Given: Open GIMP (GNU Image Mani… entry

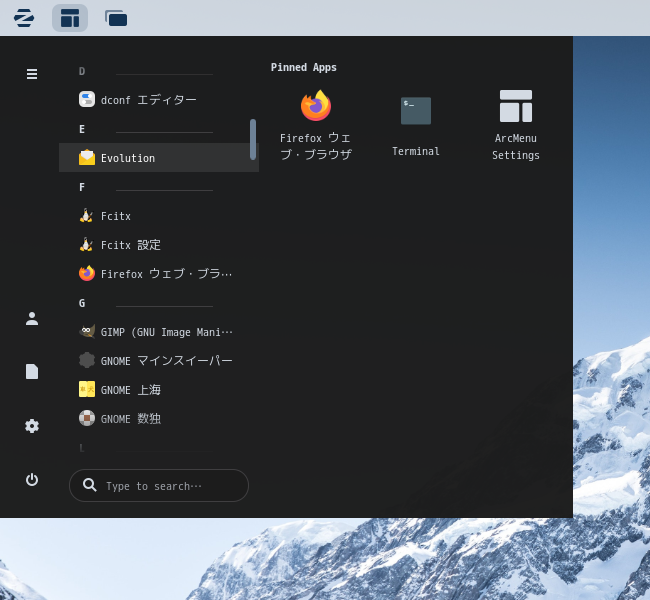Looking at the screenshot, I should tap(159, 332).
